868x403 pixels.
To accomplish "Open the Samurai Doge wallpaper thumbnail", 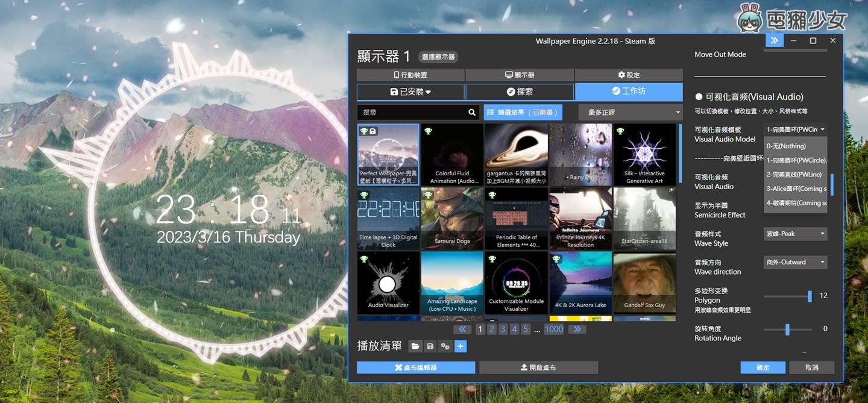I will [452, 218].
